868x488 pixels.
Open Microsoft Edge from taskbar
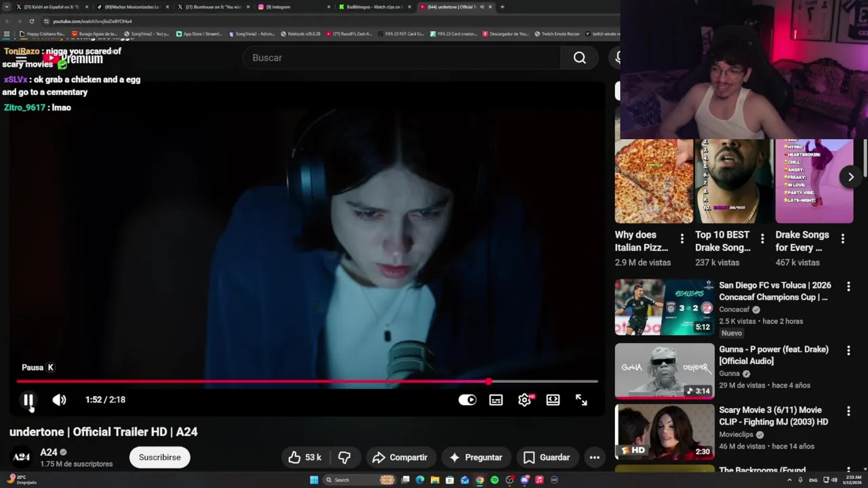[420, 480]
